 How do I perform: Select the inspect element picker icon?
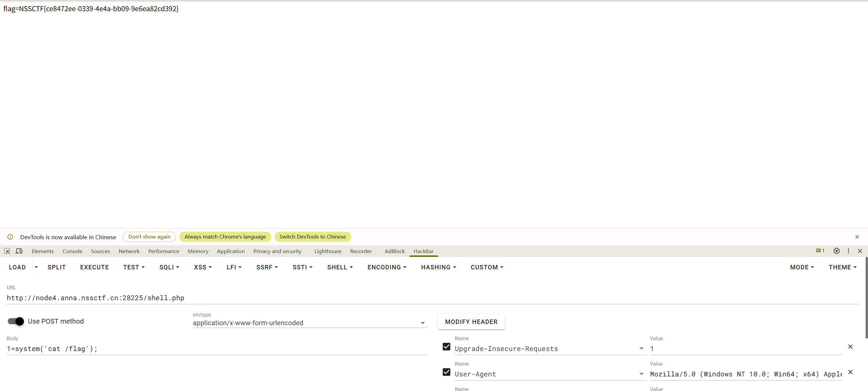(7, 251)
